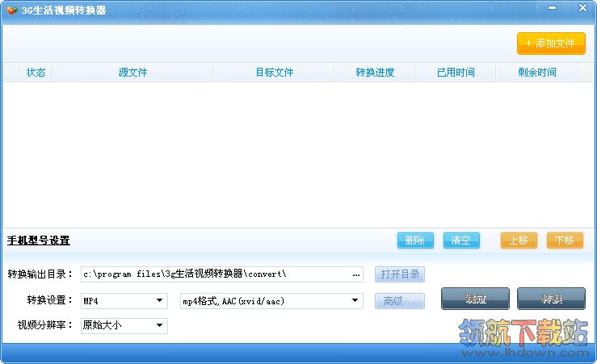This screenshot has height=364, width=597.
Task: Expand the MP4 format dropdown
Action: click(159, 301)
